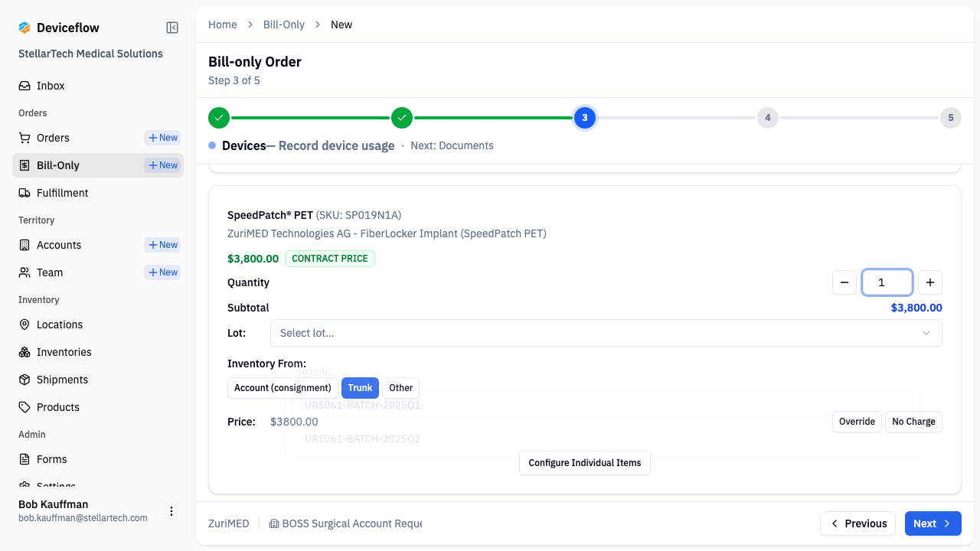Viewport: 980px width, 551px height.
Task: Click the building icon beside BOSS Surgical
Action: click(x=274, y=524)
